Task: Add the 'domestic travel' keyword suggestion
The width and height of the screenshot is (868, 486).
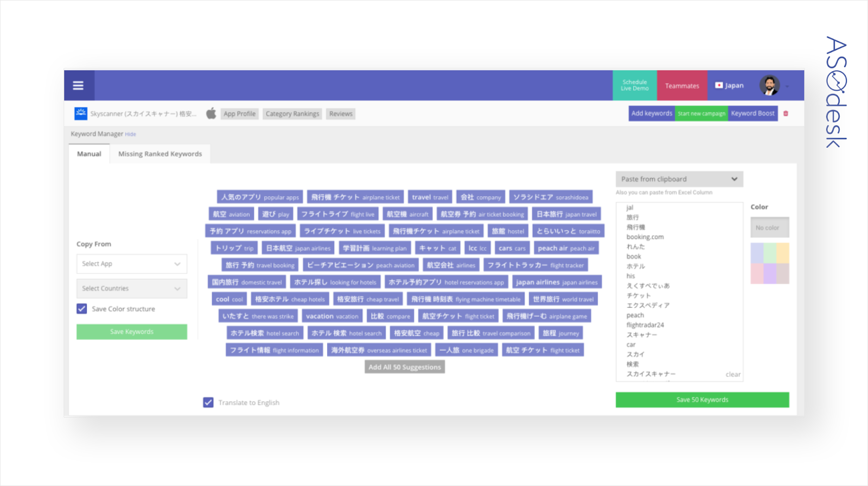Action: tap(247, 282)
